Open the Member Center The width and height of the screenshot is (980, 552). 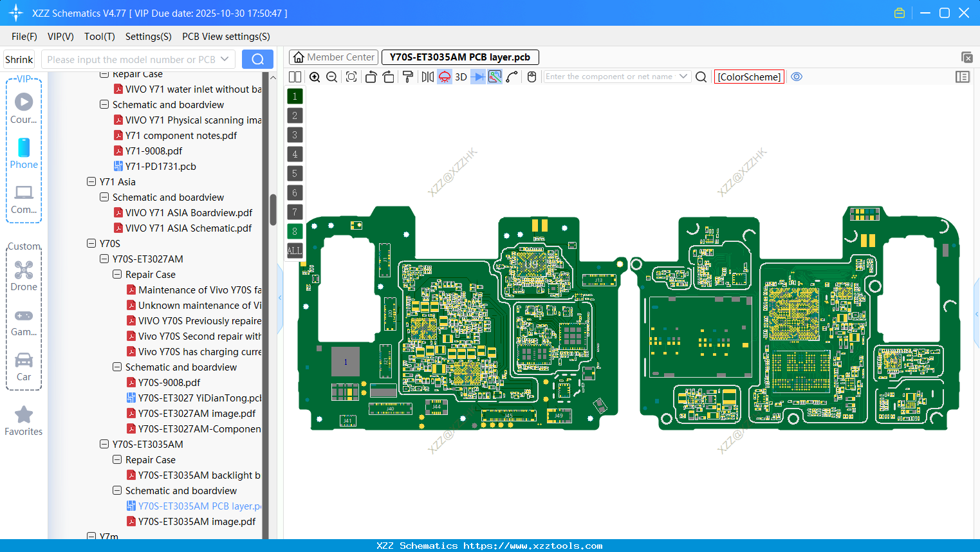point(333,57)
